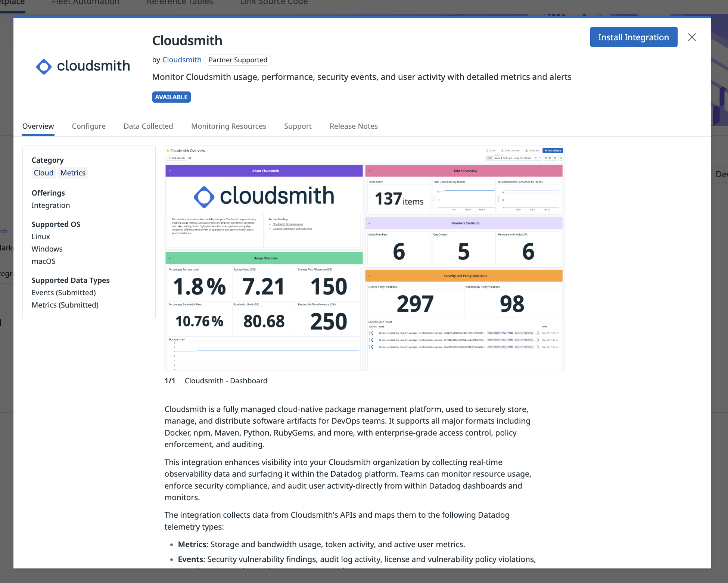Collapse the Security and Policy Violations chevron
The width and height of the screenshot is (728, 583).
coord(370,276)
